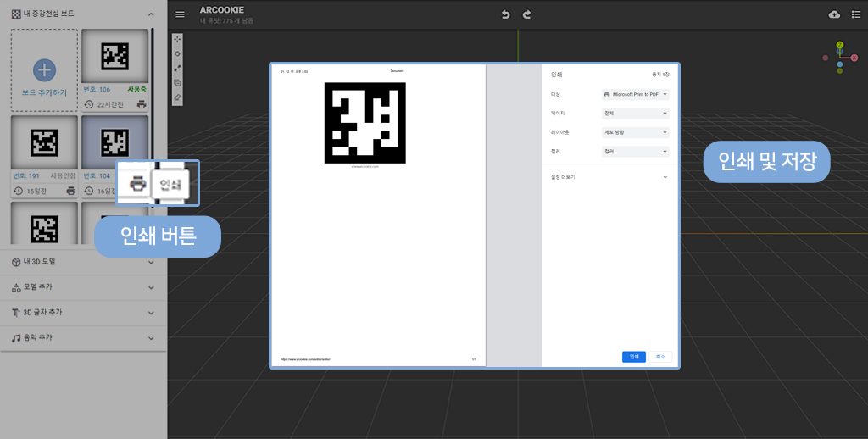Click the 번호: 104 label
Image resolution: width=868 pixels, height=439 pixels.
[97, 176]
